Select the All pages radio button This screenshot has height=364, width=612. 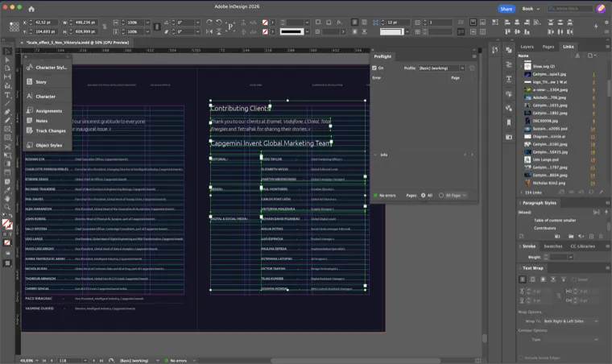point(423,196)
